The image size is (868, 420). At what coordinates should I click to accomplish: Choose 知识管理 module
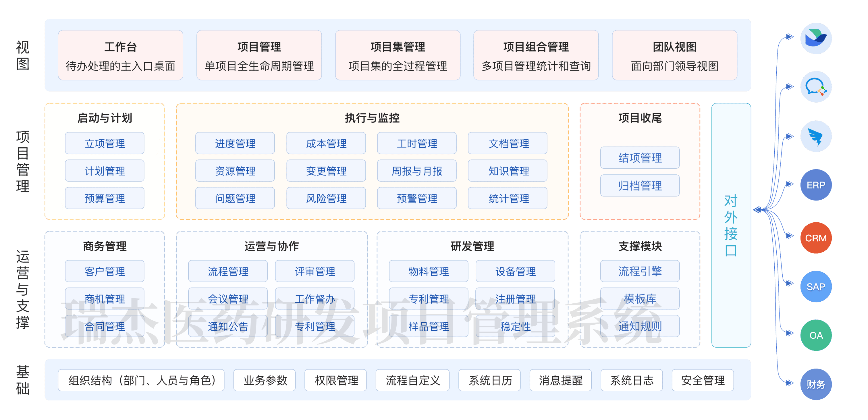point(508,171)
